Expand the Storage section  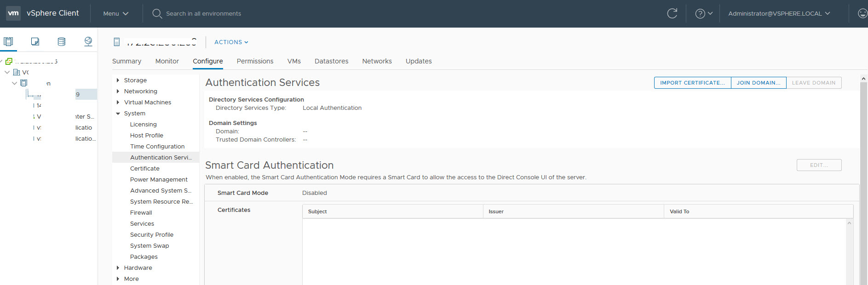[118, 80]
